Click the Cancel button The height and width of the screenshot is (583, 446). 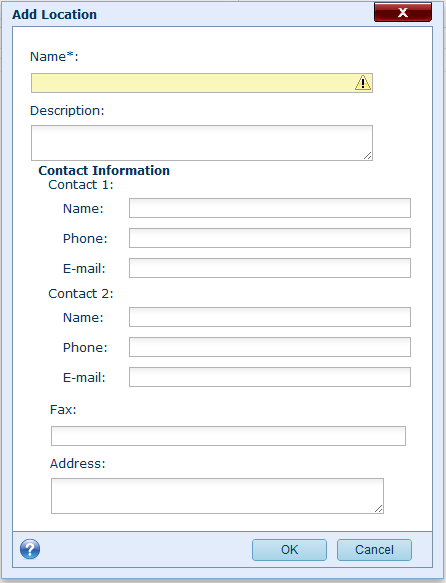pyautogui.click(x=374, y=550)
